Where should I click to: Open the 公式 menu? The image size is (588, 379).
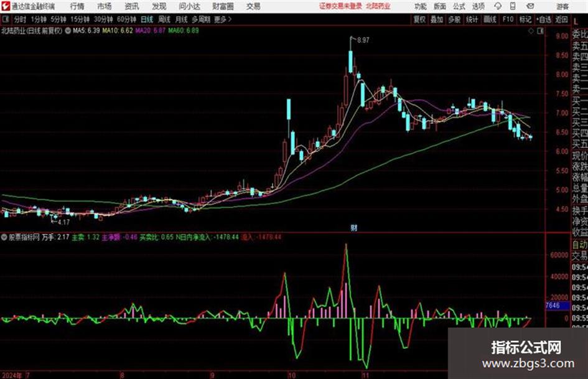click(459, 6)
